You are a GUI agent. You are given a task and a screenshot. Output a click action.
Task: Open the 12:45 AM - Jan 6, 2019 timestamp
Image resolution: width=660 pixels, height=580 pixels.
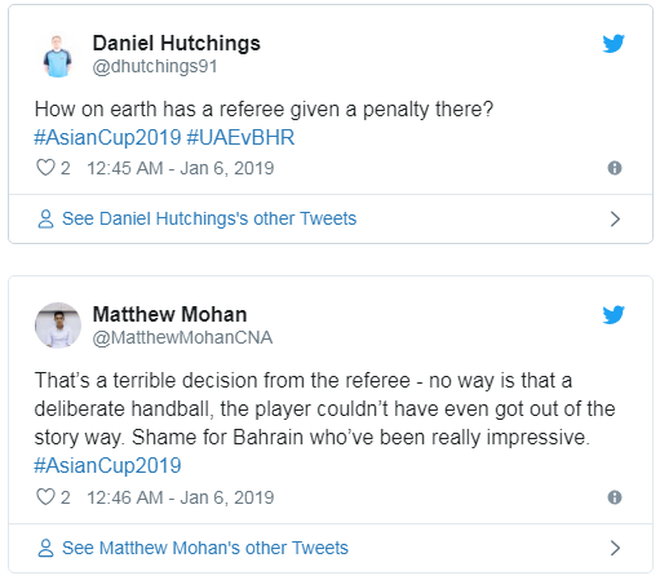point(180,168)
